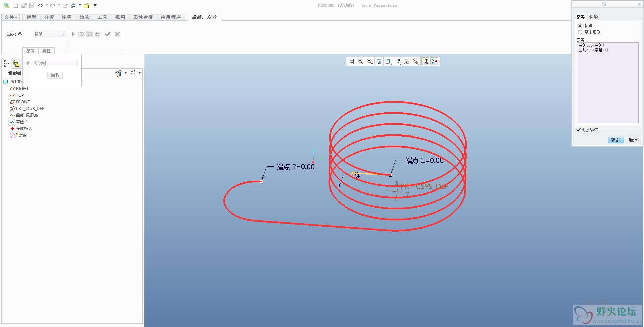Screen dimensions: 644x327
Task: Select the 基于规则 radio button
Action: [580, 32]
